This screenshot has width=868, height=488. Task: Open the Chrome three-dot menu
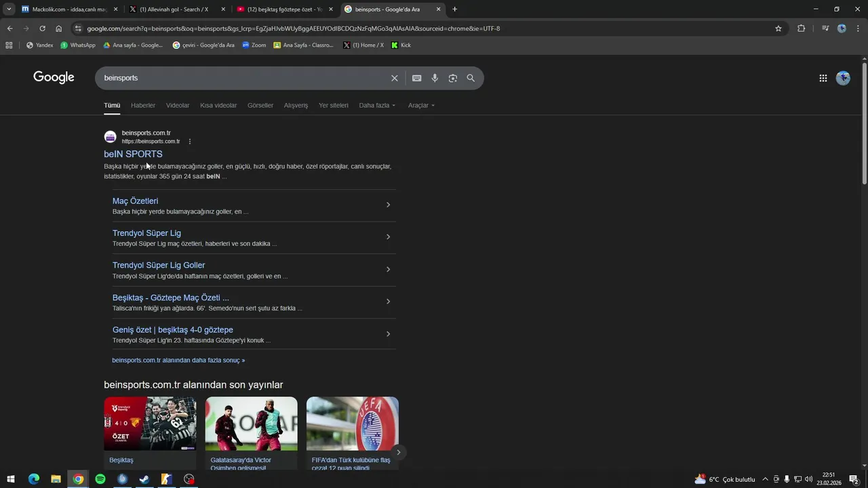(x=859, y=28)
